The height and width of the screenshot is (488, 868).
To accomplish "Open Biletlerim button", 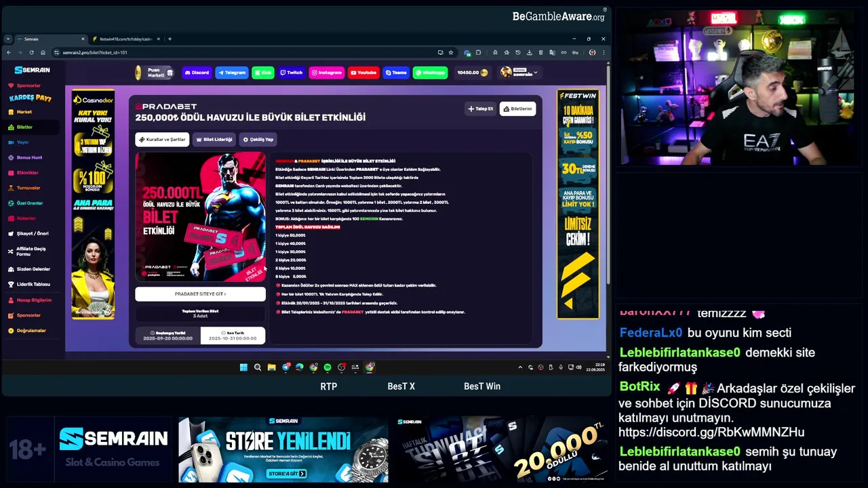I will [517, 108].
